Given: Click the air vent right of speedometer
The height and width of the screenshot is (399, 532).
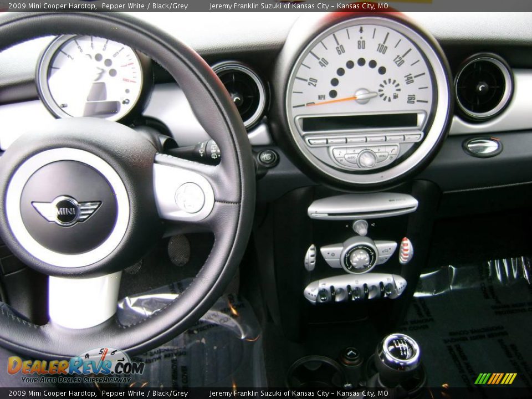Looking at the screenshot, I should click(x=483, y=87).
